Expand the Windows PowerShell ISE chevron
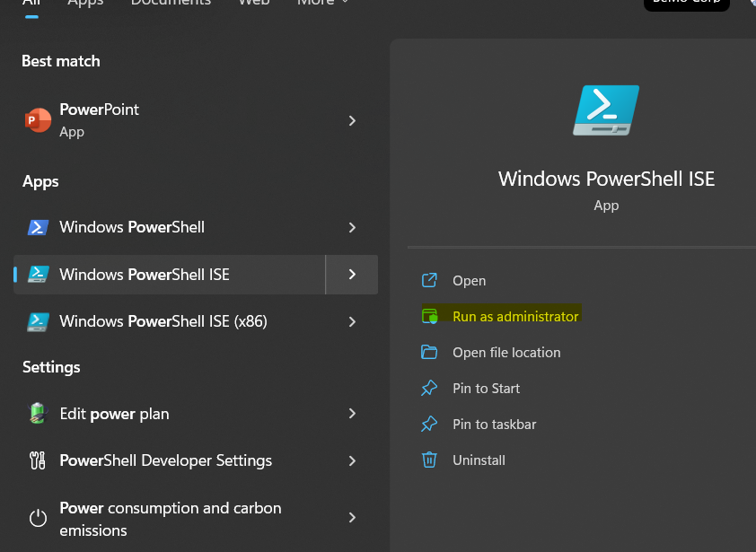This screenshot has width=756, height=552. [353, 275]
